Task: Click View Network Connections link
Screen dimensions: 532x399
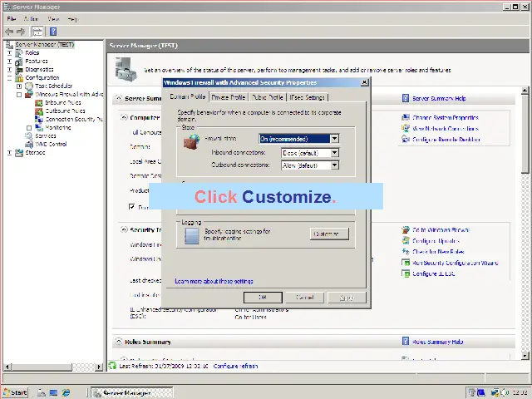Action: (446, 129)
